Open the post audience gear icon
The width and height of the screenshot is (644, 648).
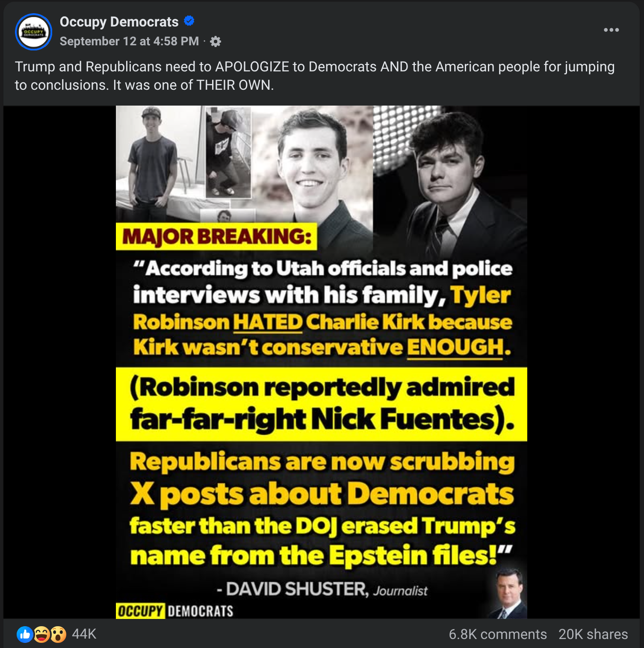216,41
